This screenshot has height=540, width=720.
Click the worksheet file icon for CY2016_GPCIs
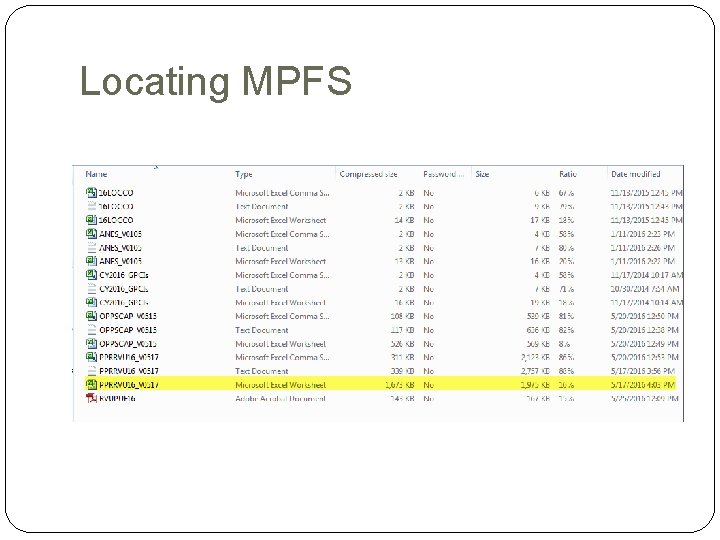91,303
